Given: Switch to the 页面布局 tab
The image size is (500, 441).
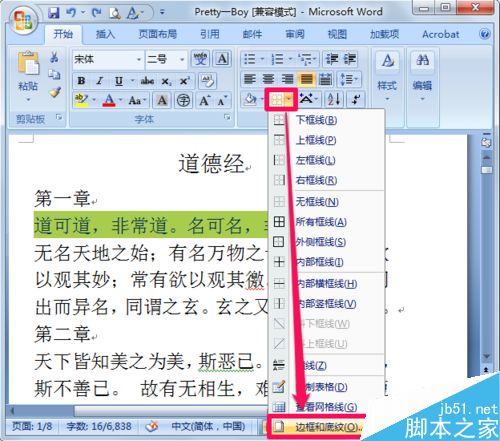Looking at the screenshot, I should pyautogui.click(x=157, y=34).
